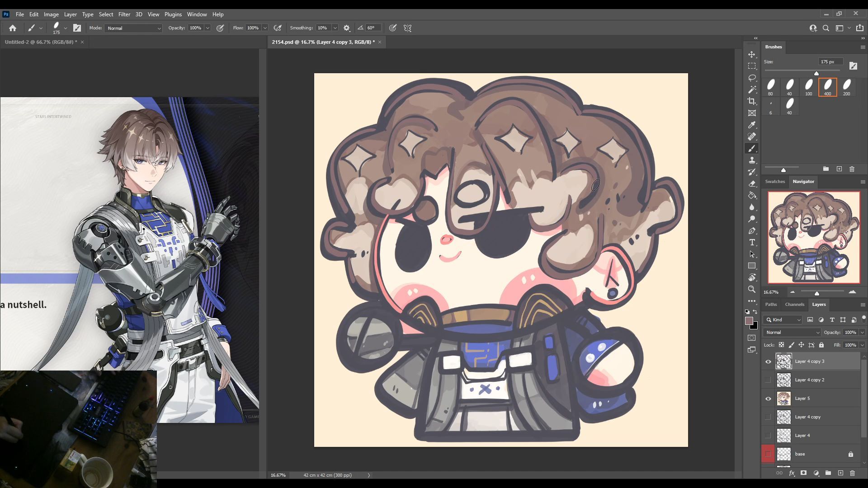Select the Blur tool
The width and height of the screenshot is (868, 488).
click(752, 207)
